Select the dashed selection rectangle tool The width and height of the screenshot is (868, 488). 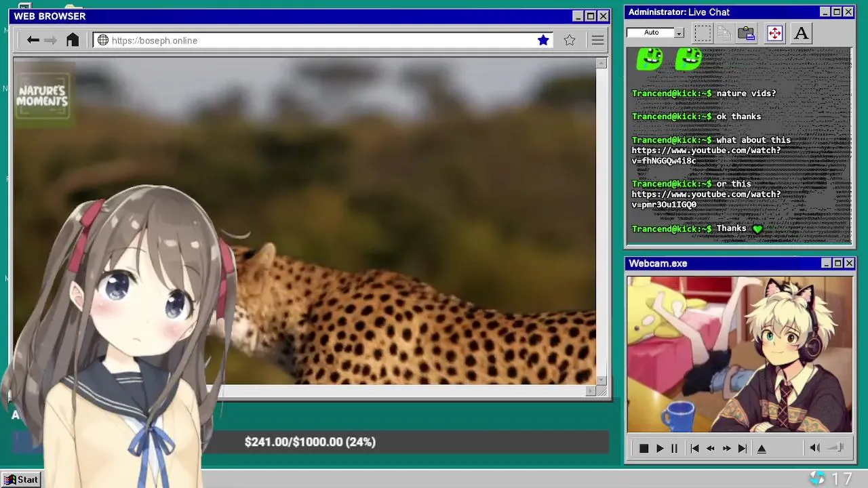coord(703,33)
